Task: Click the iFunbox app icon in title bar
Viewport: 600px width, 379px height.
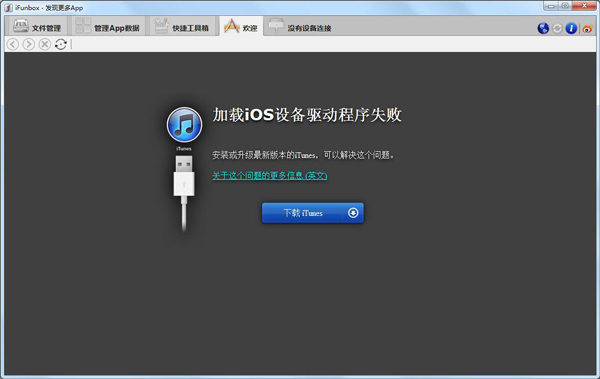Action: point(8,8)
